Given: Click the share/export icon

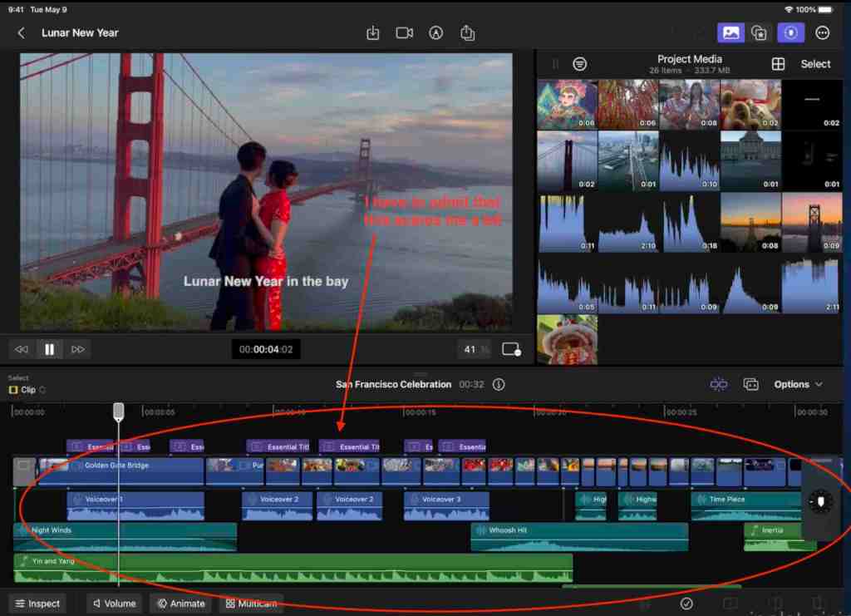Looking at the screenshot, I should pos(467,33).
